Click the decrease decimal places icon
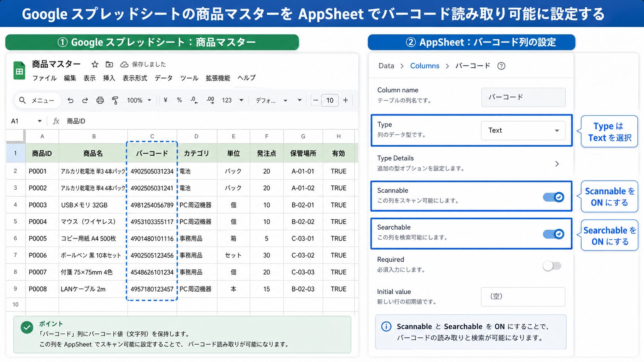The height and width of the screenshot is (362, 644). tap(194, 100)
